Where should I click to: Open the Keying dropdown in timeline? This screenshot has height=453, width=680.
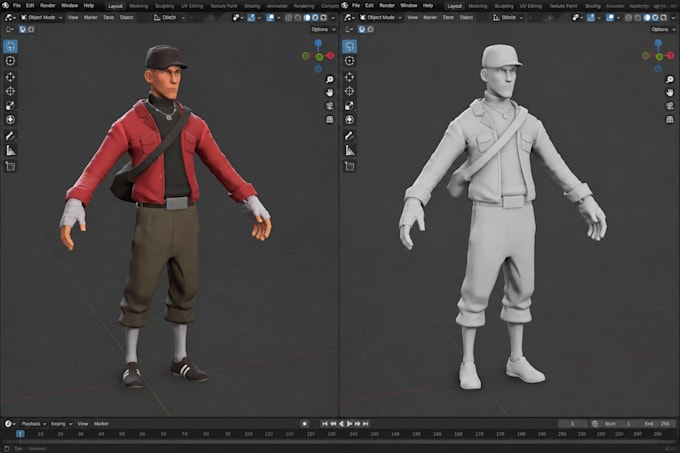coord(61,424)
